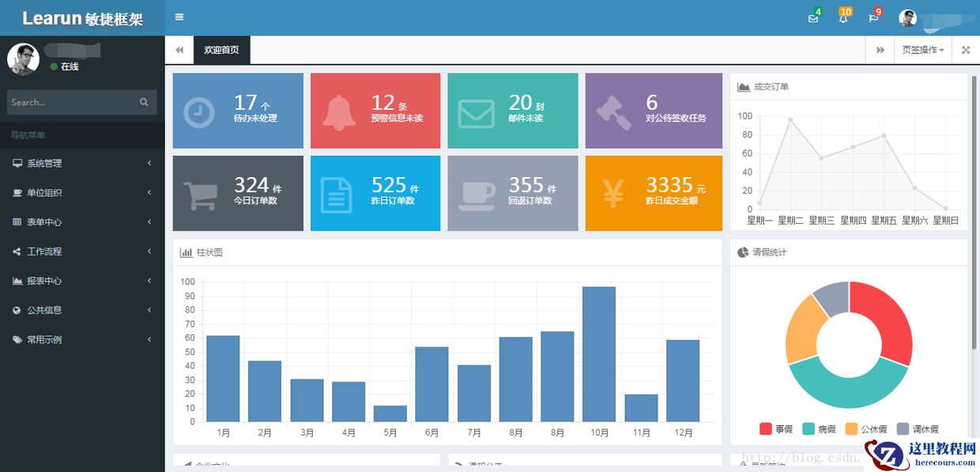Toggle the 事假 red legend swatch
Viewport: 980px width, 472px height.
pyautogui.click(x=765, y=429)
